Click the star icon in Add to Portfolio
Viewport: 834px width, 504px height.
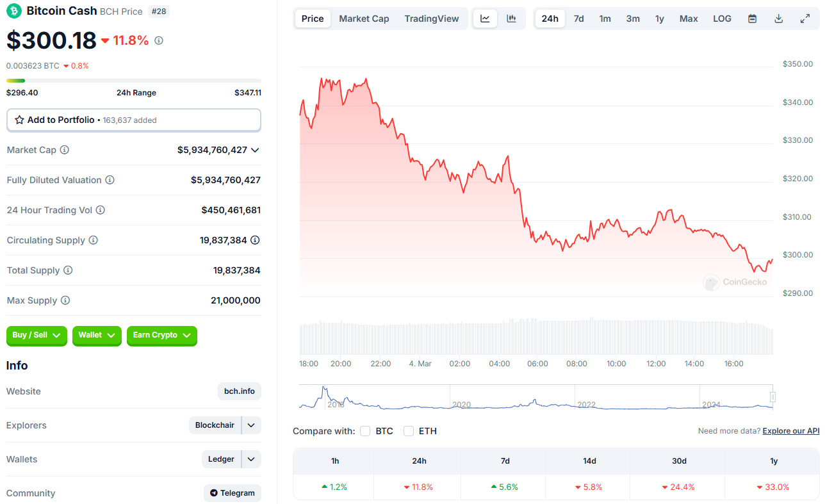[x=19, y=120]
